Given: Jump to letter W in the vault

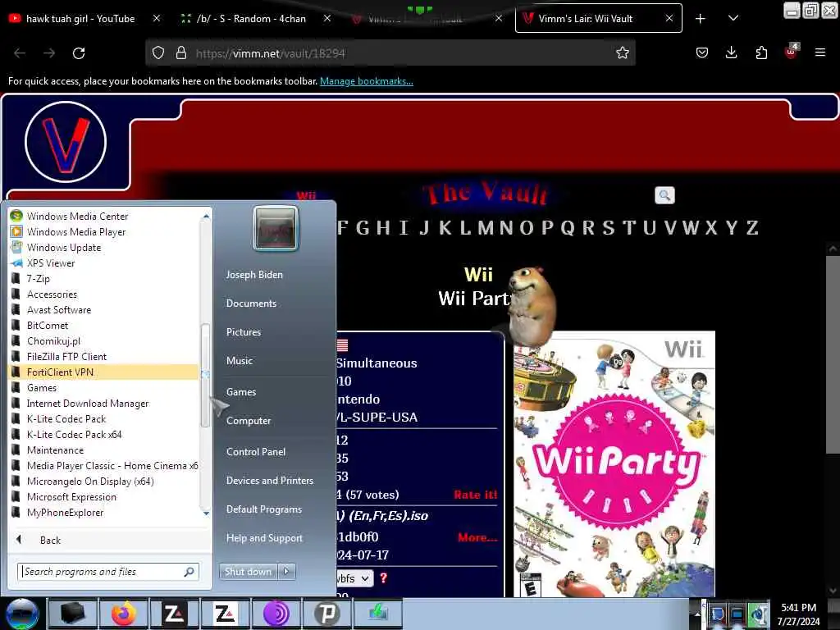Looking at the screenshot, I should tap(691, 228).
